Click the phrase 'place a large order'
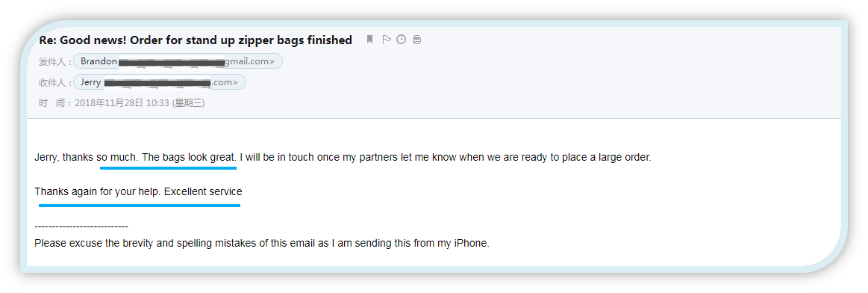This screenshot has width=868, height=293. pos(606,157)
